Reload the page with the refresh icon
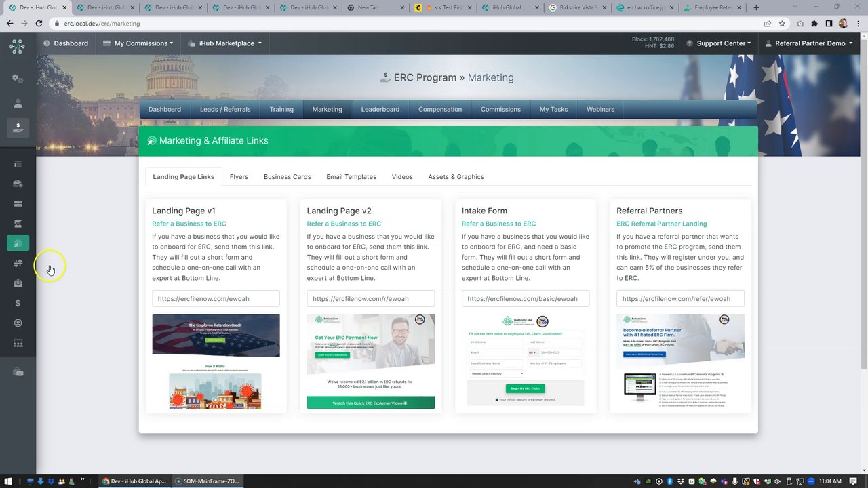868x488 pixels. point(39,23)
